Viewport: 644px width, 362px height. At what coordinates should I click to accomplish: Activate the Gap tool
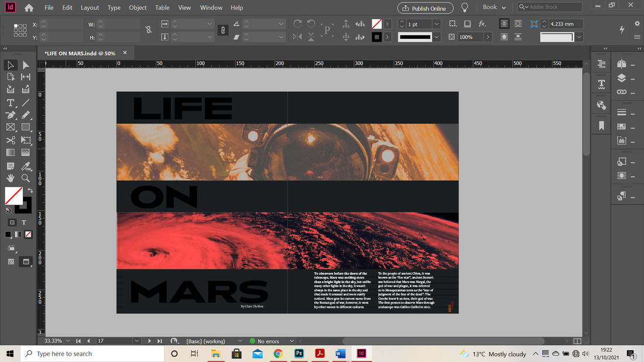pyautogui.click(x=25, y=77)
